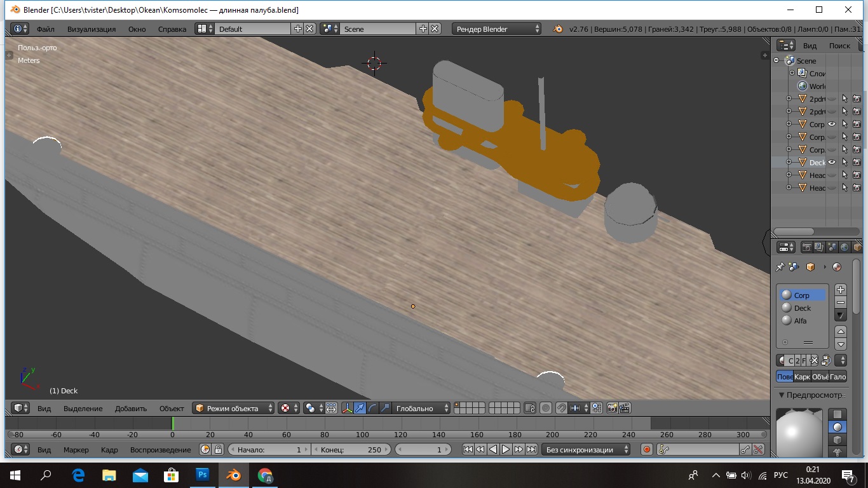Click the play animation button

(506, 449)
